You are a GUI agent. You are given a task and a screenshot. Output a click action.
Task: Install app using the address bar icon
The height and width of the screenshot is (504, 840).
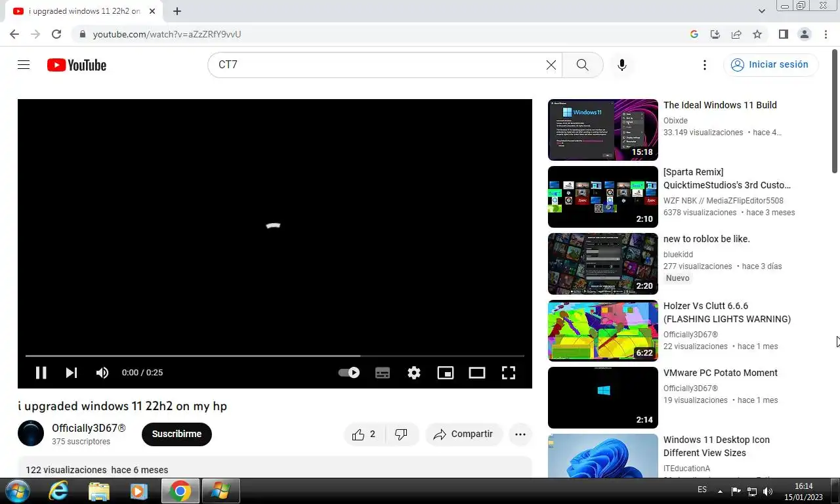click(x=715, y=34)
